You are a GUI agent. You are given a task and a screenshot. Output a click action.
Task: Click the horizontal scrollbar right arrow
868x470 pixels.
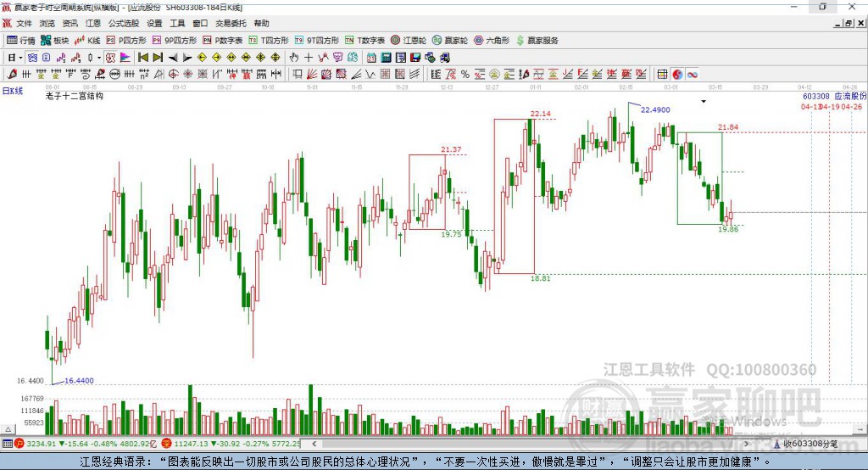(746, 444)
